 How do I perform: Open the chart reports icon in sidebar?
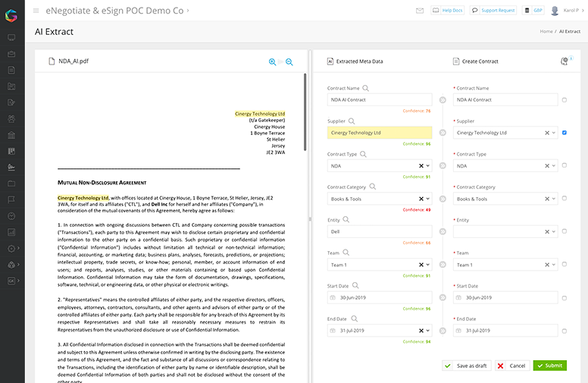click(11, 232)
